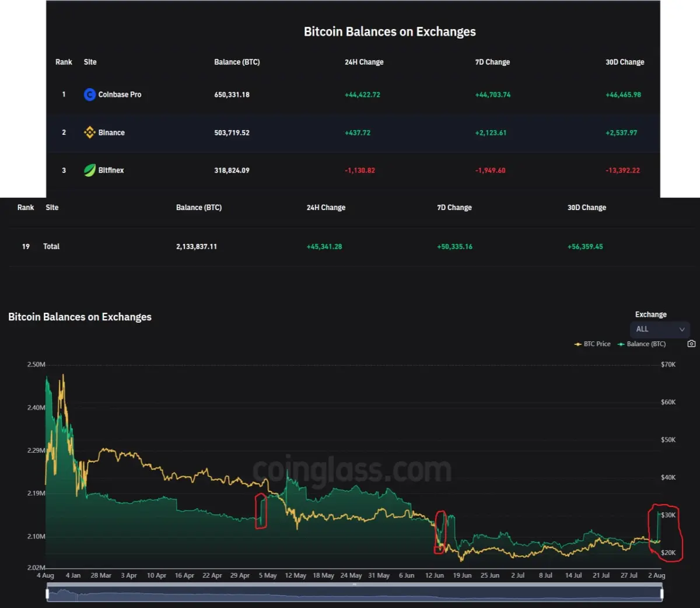Screen dimensions: 700x608
Task: Click the $30K price axis label
Action: coord(668,515)
